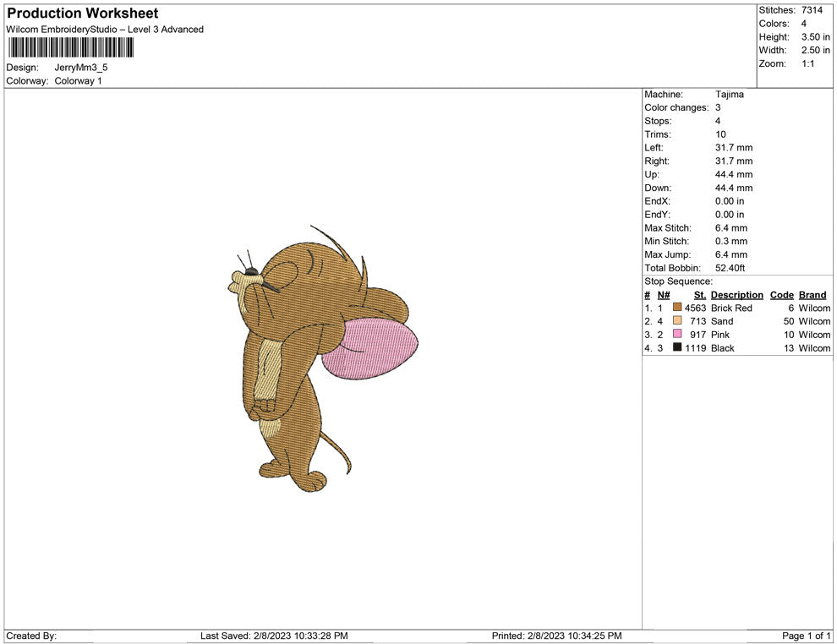Image resolution: width=837 pixels, height=644 pixels.
Task: Click the N# column header
Action: tap(664, 295)
